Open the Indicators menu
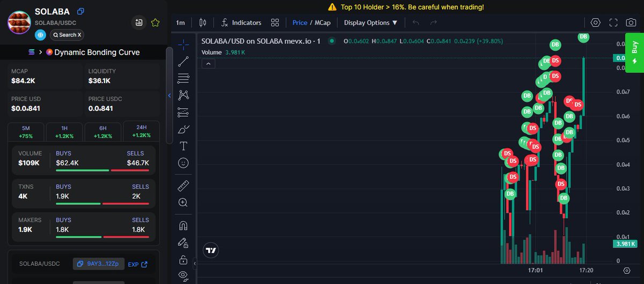Screen dimensions: 644x284 [x=241, y=23]
